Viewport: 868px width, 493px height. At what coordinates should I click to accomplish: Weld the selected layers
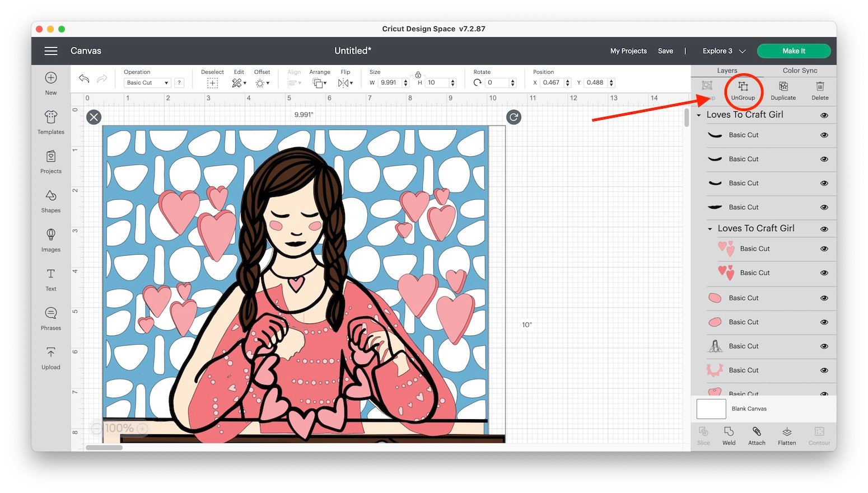(729, 435)
